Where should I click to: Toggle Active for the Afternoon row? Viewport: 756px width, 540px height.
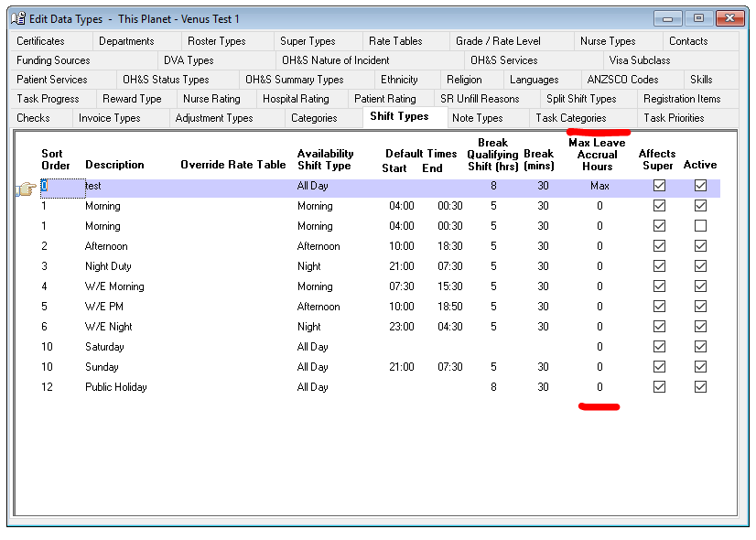point(700,246)
